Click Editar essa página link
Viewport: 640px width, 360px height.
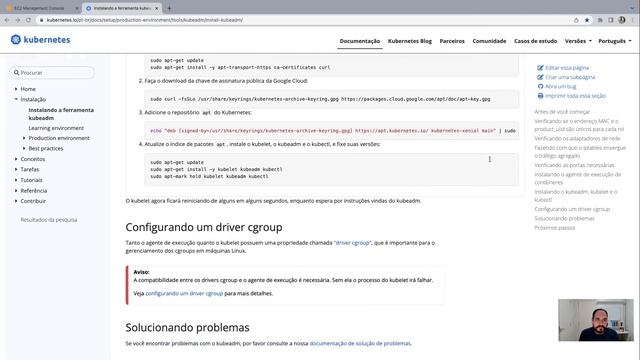point(567,68)
